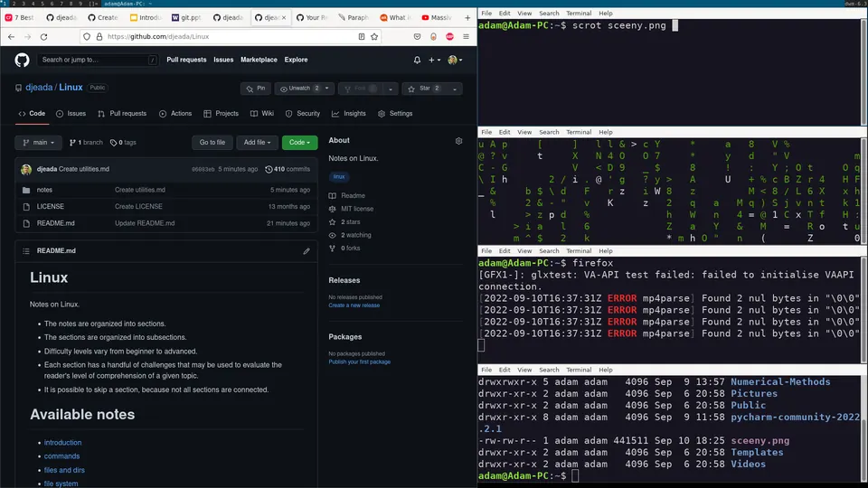Follow the introduction notes link
Viewport: 868px width, 488px height.
[x=62, y=443]
